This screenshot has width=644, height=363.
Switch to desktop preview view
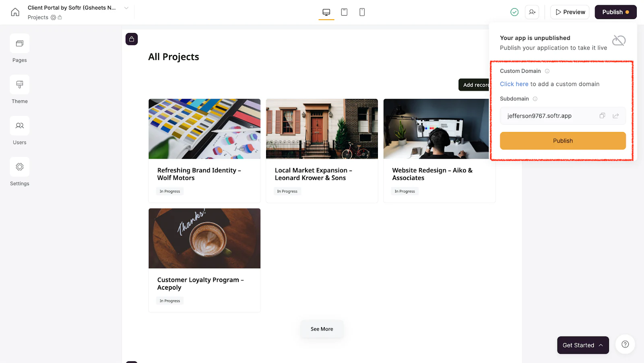click(x=326, y=12)
